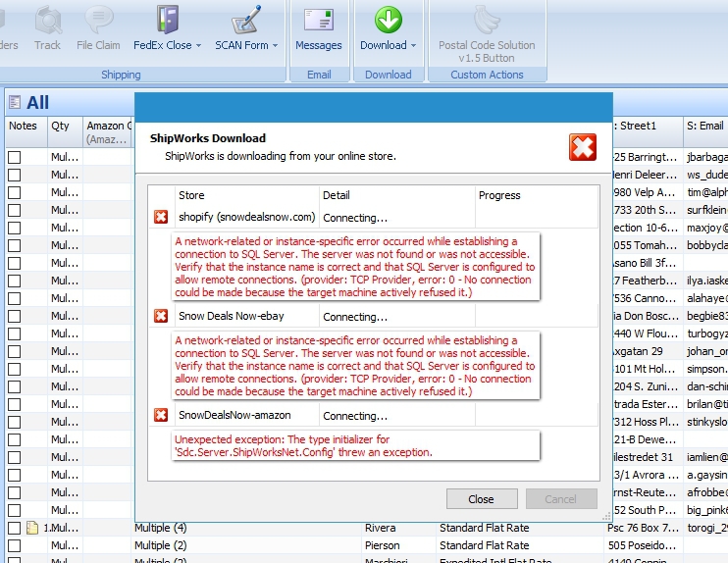The image size is (728, 563).
Task: Click the Psc 76 Box 7... address cell
Action: (x=643, y=528)
